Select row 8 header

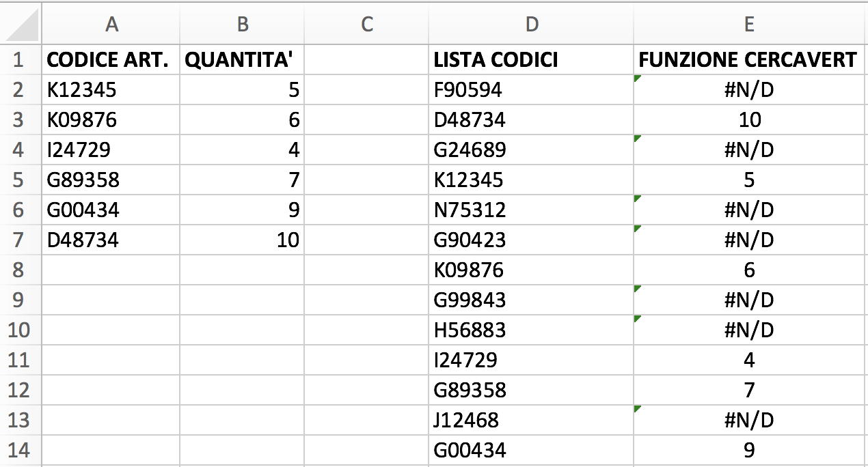(21, 270)
